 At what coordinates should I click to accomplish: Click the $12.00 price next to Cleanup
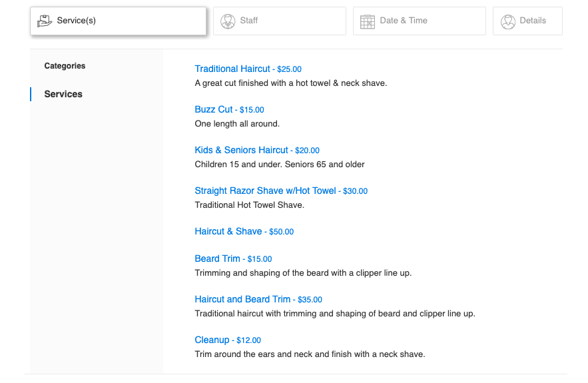pyautogui.click(x=248, y=340)
